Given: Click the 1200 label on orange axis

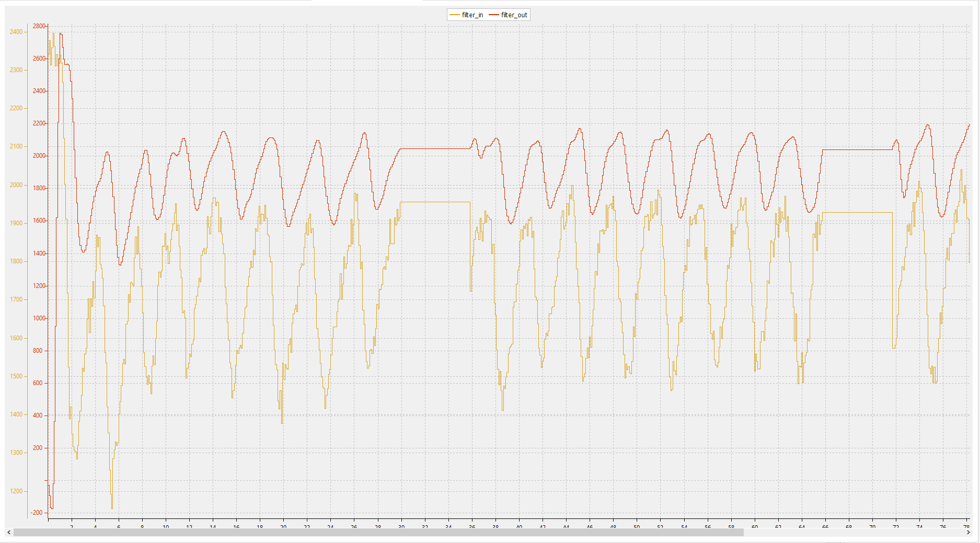Looking at the screenshot, I should click(16, 491).
